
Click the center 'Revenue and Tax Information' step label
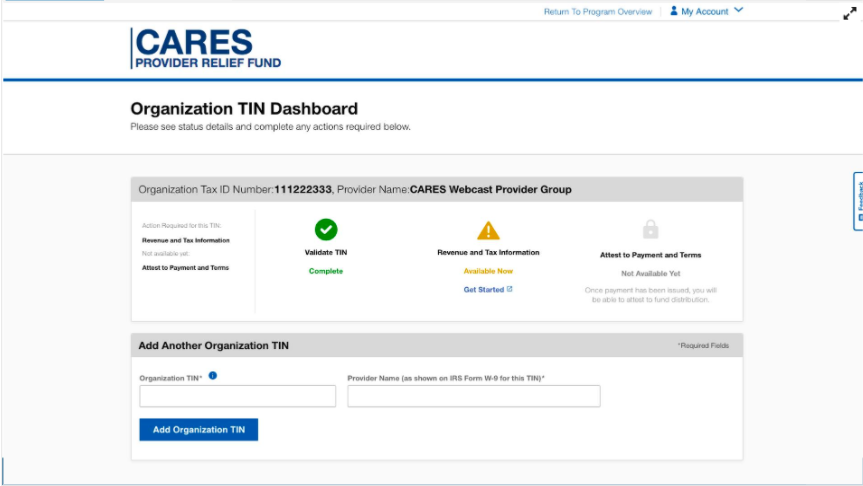click(x=488, y=252)
